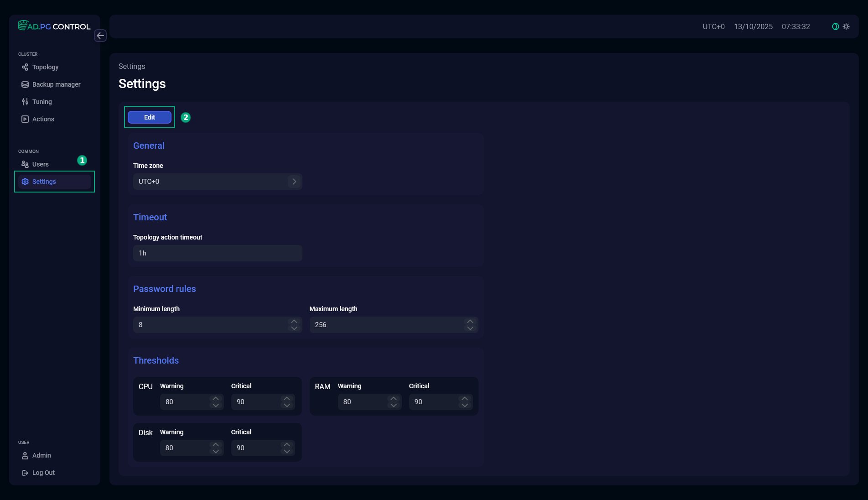Image resolution: width=868 pixels, height=500 pixels.
Task: Decrement Disk Critical value
Action: (x=287, y=451)
